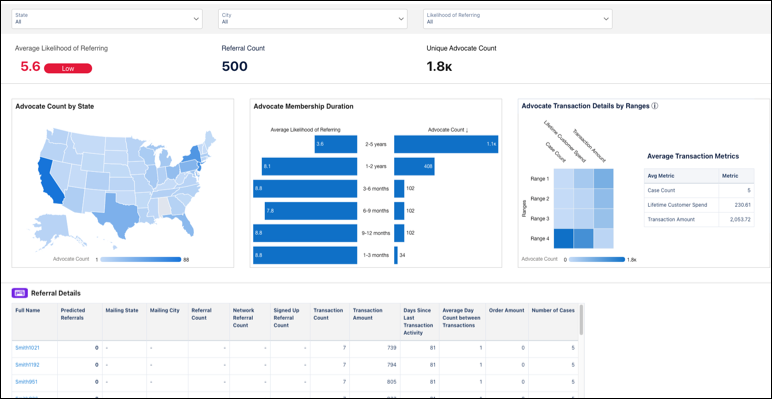772x399 pixels.
Task: Click the Referral Count value 500
Action: pyautogui.click(x=234, y=66)
